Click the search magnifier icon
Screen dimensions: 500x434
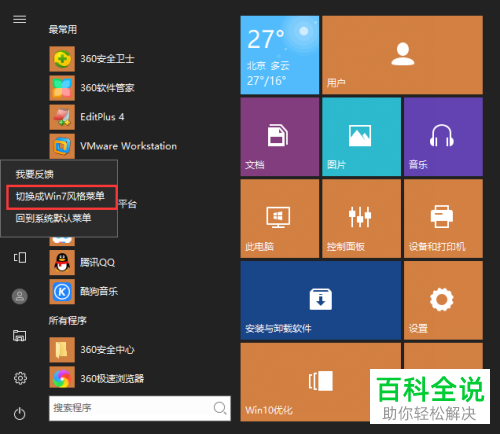220,408
